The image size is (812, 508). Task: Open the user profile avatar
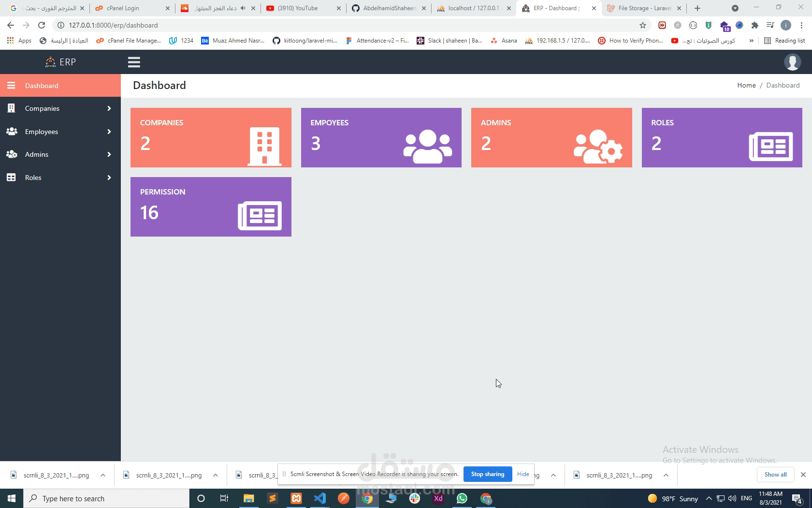point(792,62)
